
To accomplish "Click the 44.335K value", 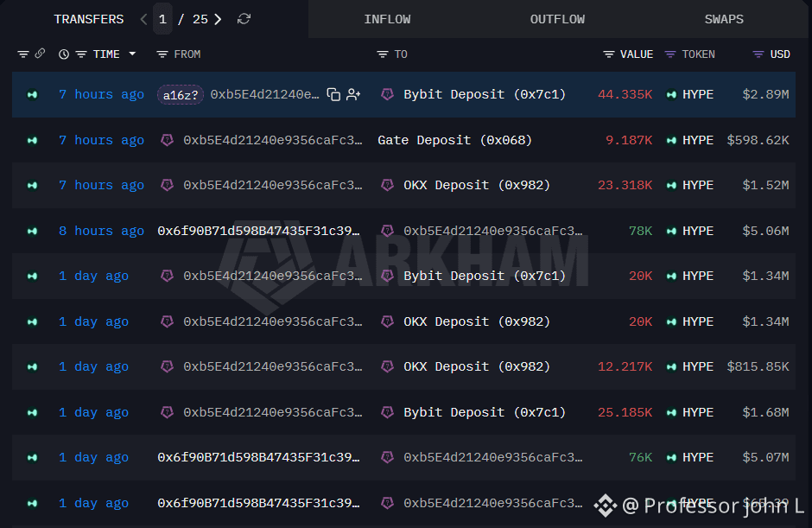I will pyautogui.click(x=625, y=94).
